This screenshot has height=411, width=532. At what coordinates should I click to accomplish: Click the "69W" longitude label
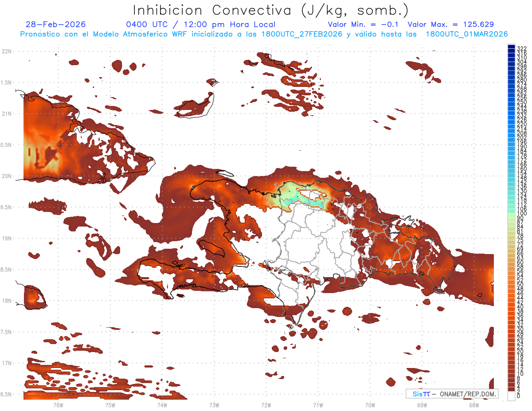422,405
